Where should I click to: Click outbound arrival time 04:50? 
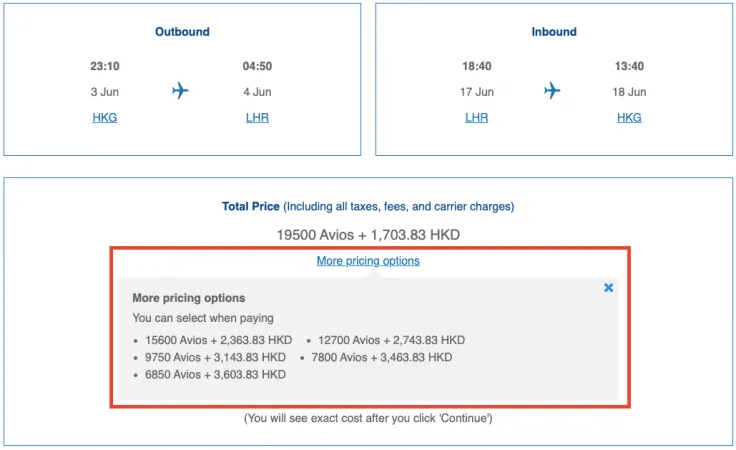257,66
